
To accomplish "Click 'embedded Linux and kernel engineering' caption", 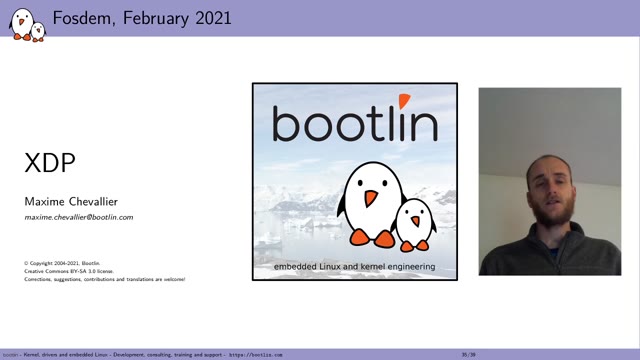I will (355, 267).
